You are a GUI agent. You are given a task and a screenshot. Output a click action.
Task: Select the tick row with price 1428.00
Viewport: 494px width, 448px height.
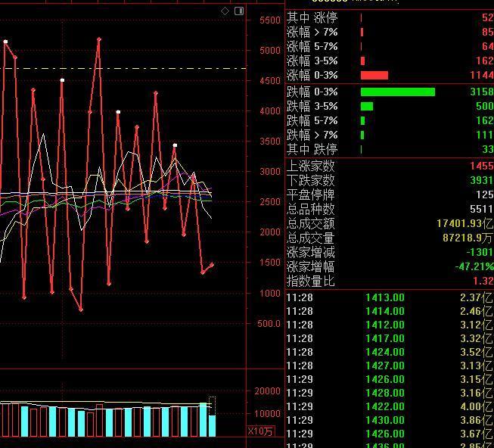pyautogui.click(x=390, y=394)
